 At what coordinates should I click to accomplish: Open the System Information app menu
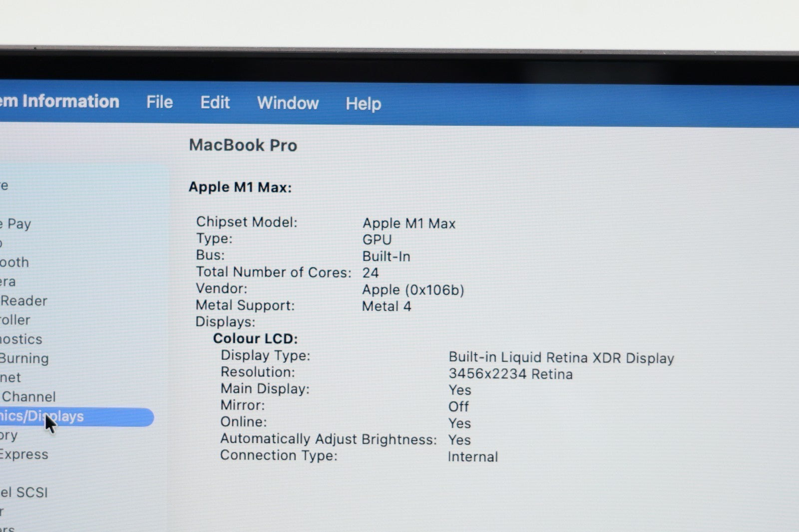click(x=59, y=101)
